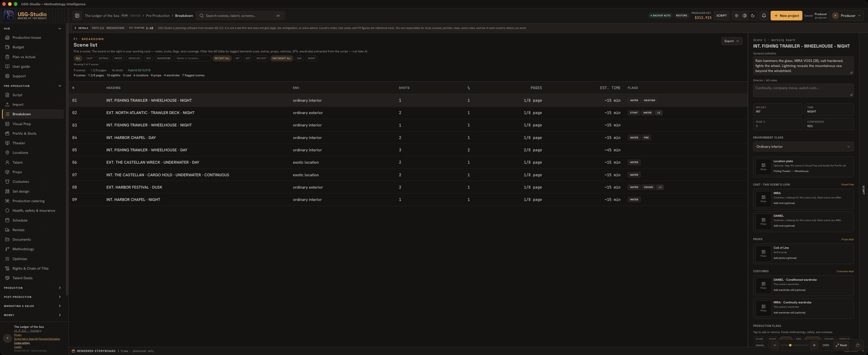Click the zoom Reset button
The height and width of the screenshot is (355, 868).
841,345
